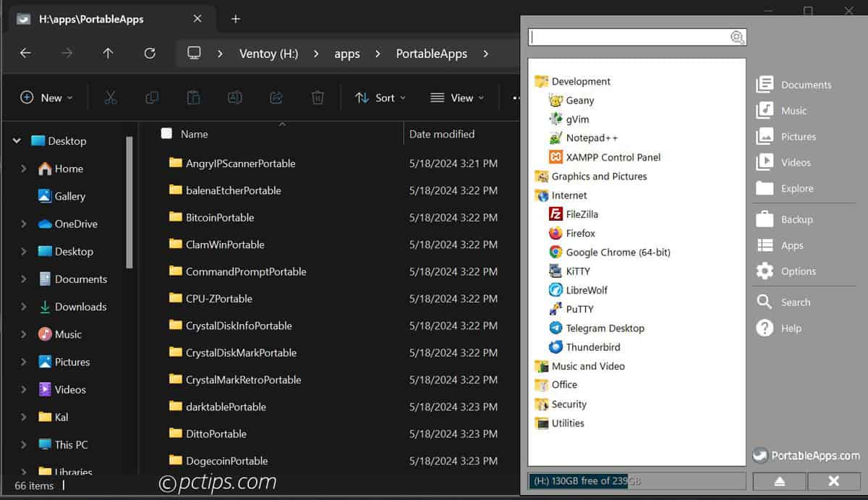This screenshot has height=500, width=868.
Task: Open the View dropdown menu
Action: (456, 98)
